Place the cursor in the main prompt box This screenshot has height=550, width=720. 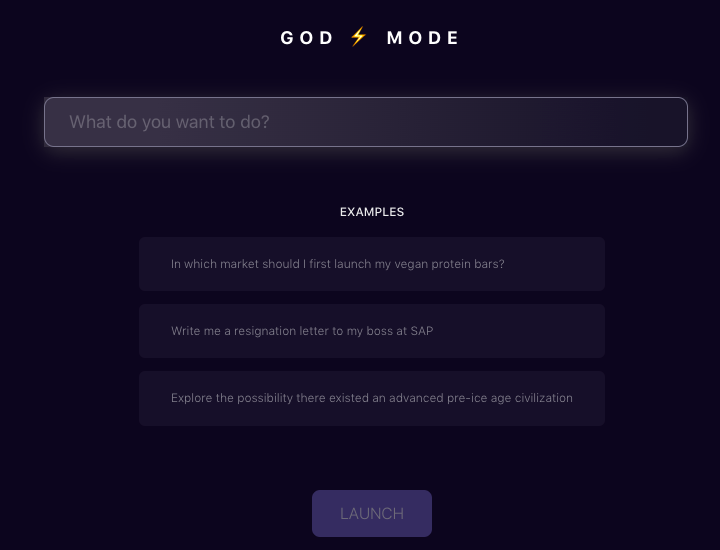(x=366, y=122)
